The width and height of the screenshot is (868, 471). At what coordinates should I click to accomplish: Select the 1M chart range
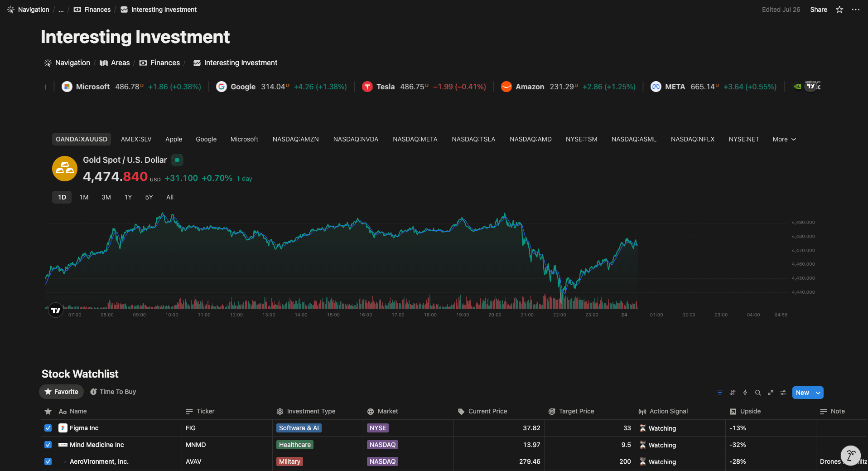(x=84, y=197)
